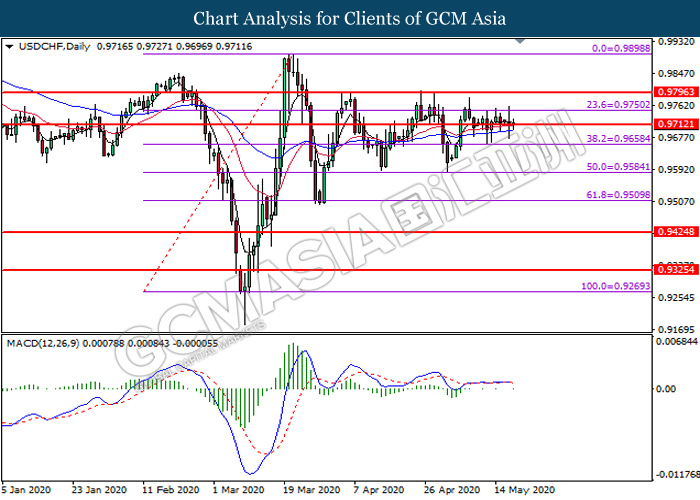700x500 pixels.
Task: Click the 0.98470 price axis value
Action: (x=676, y=73)
